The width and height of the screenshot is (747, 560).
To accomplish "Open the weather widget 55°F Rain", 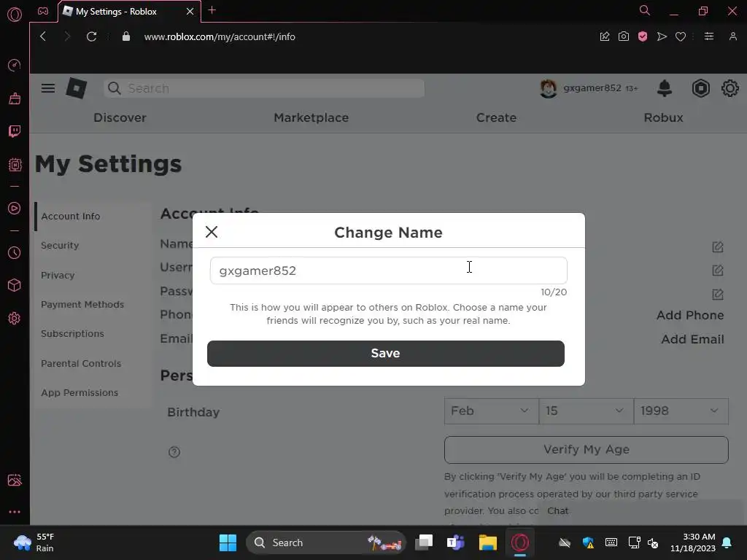I will (34, 542).
